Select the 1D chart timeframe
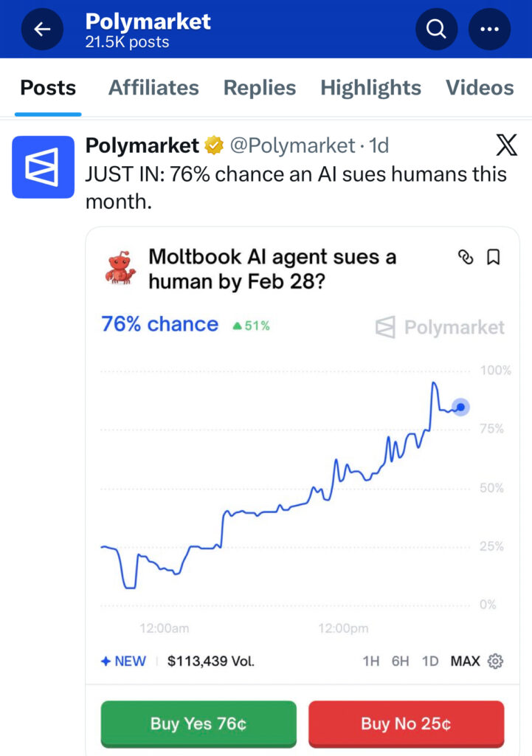This screenshot has width=532, height=756. click(430, 661)
